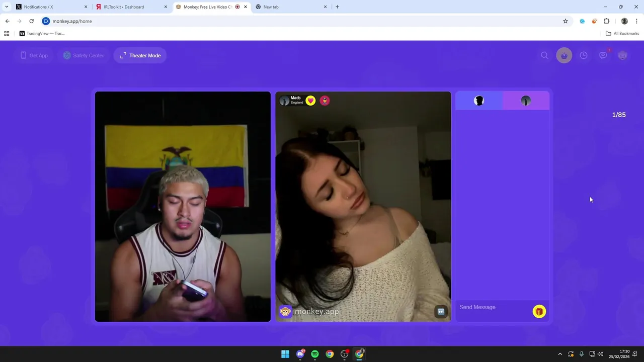Viewport: 644px width, 362px height.
Task: Expand the tab search dropdown arrow
Action: pyautogui.click(x=6, y=7)
